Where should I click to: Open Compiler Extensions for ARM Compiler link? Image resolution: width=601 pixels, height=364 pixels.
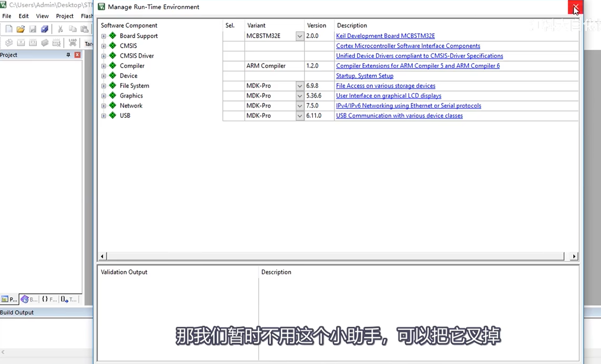click(x=418, y=66)
